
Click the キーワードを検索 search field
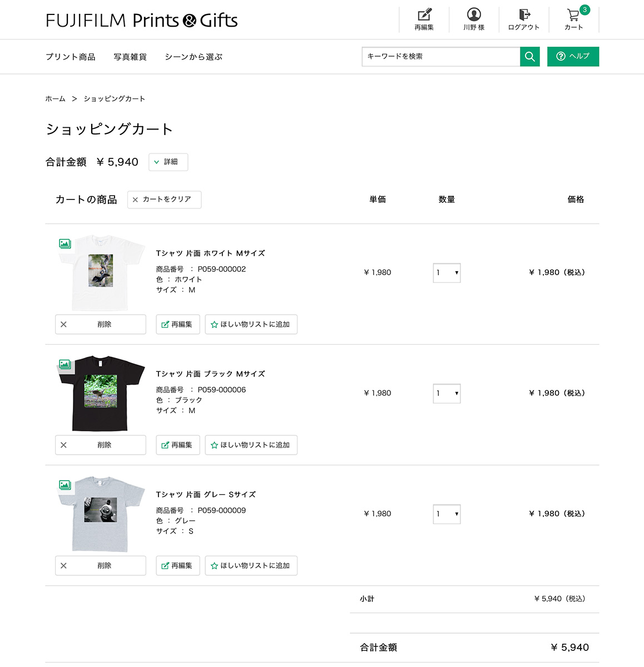(x=440, y=57)
